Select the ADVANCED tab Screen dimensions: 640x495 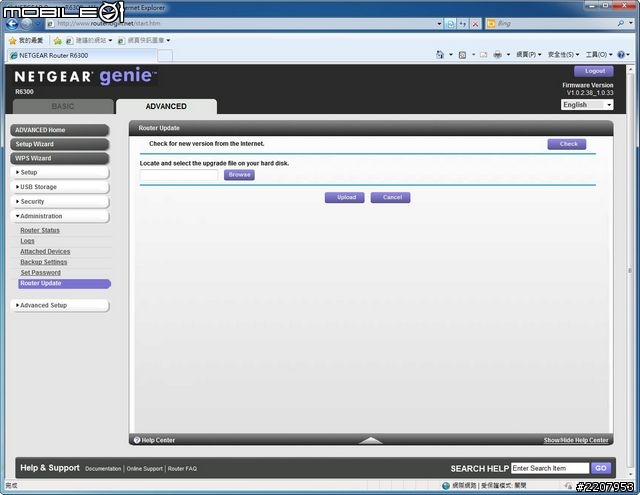click(x=166, y=107)
